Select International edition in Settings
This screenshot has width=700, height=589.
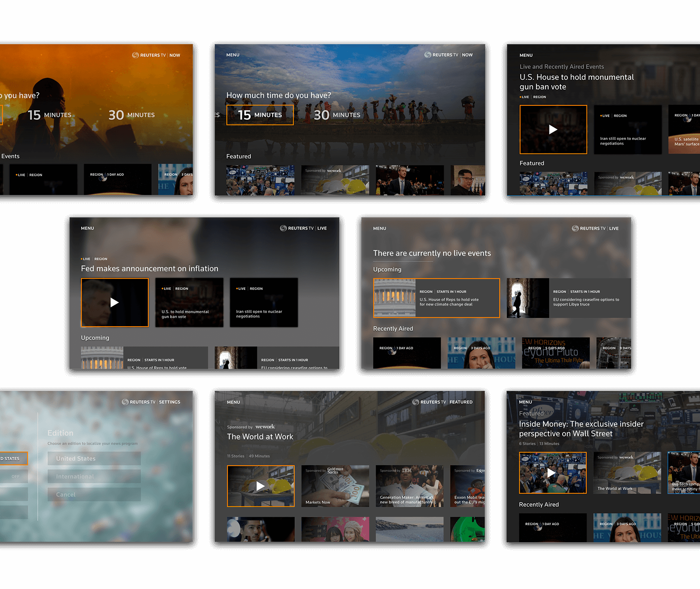(x=94, y=477)
